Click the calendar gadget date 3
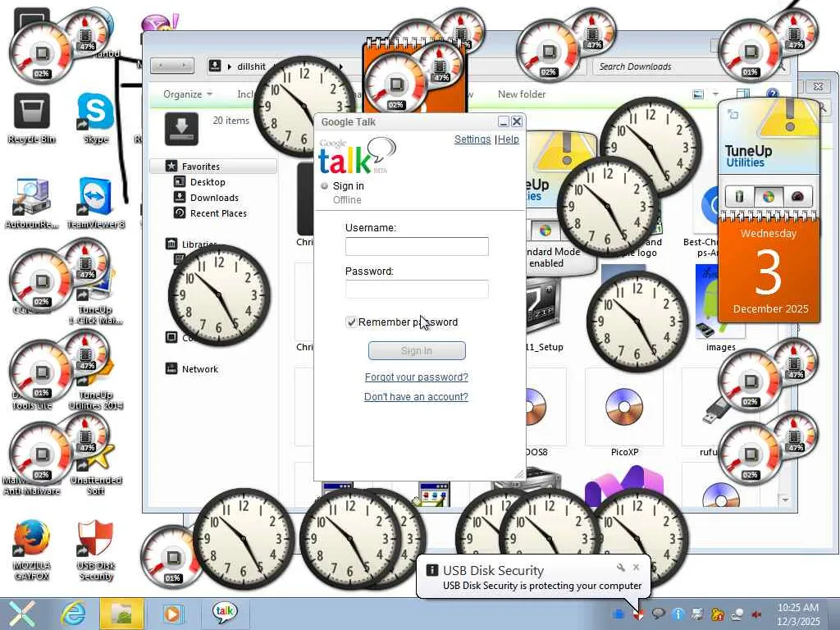The image size is (840, 630). [x=768, y=273]
